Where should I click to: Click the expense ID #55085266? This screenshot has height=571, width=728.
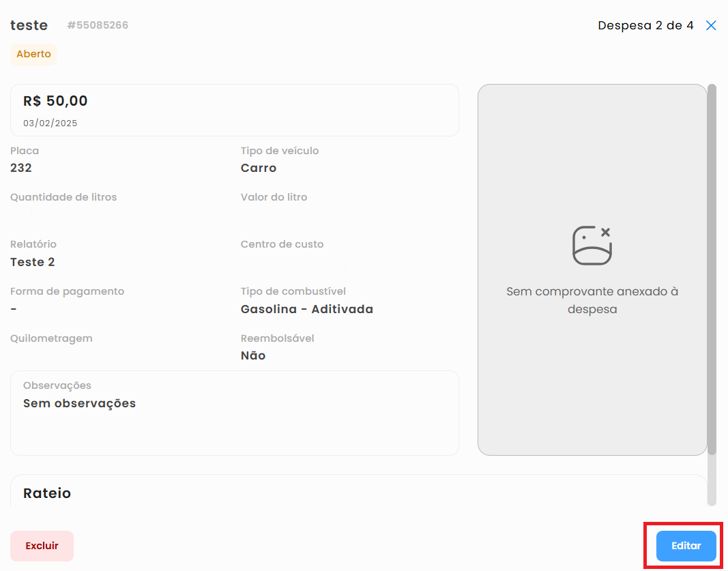98,25
